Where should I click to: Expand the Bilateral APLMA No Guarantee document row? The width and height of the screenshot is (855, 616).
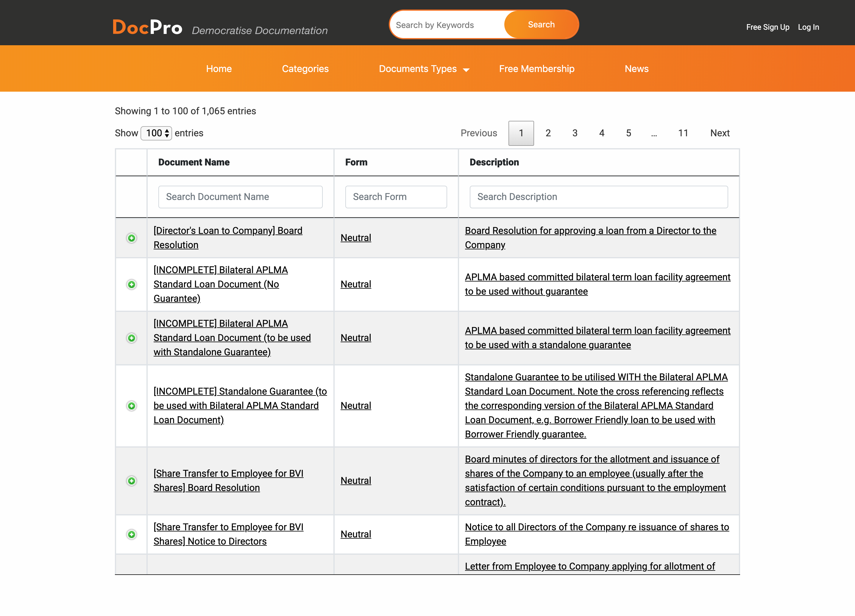point(131,284)
